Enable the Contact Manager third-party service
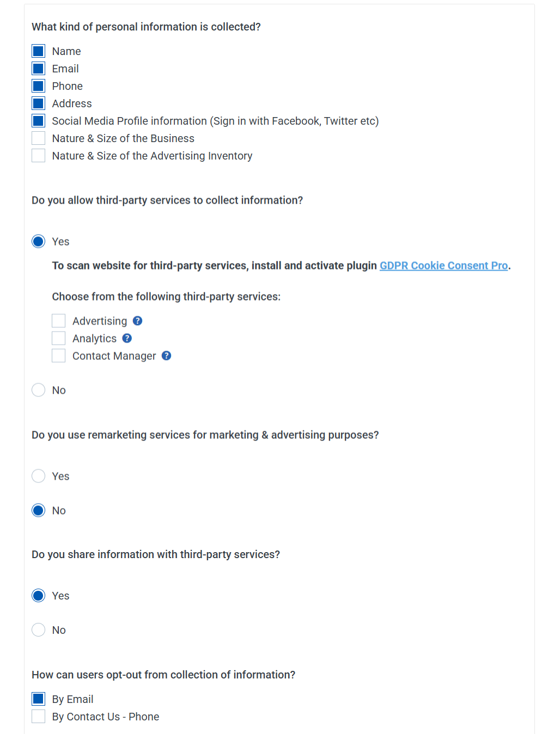The image size is (560, 734). (58, 356)
